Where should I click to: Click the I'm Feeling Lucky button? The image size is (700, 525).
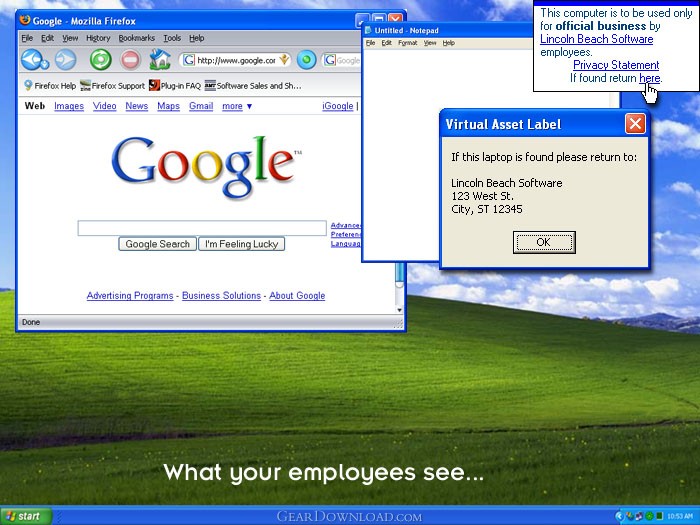tap(242, 244)
